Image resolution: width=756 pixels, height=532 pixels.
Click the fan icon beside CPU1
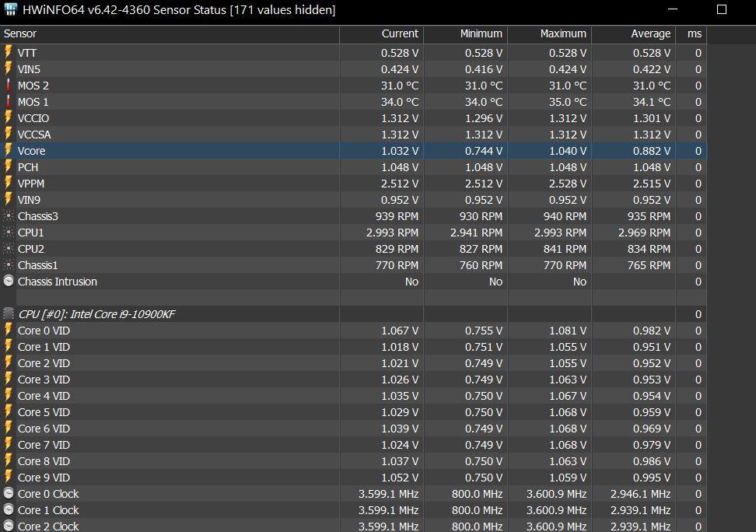tap(9, 232)
